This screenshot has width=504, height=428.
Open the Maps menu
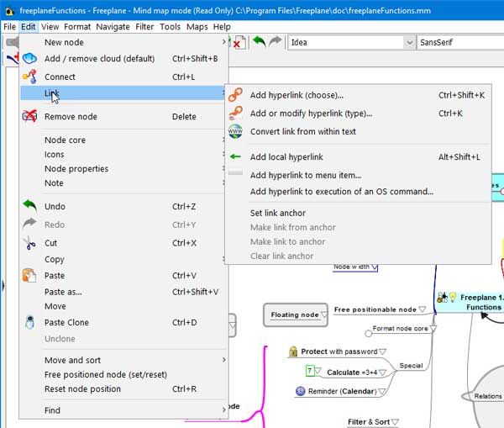[197, 27]
